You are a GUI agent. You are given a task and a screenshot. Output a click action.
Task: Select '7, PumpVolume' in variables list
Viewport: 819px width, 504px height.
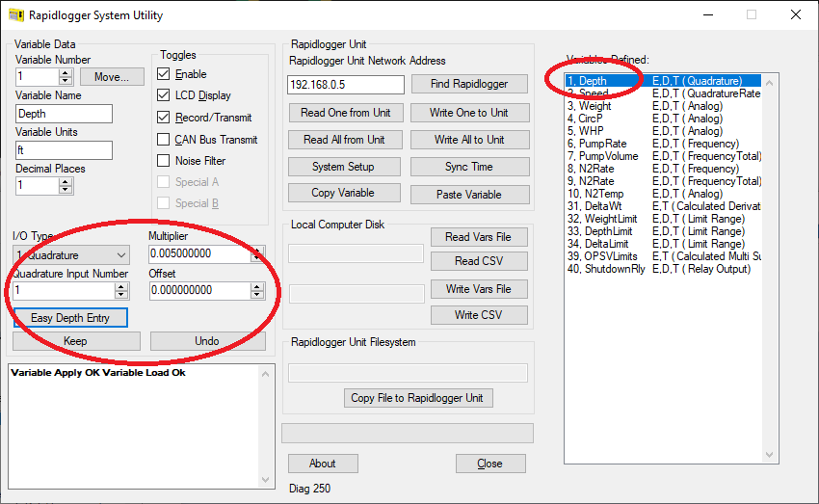coord(663,156)
